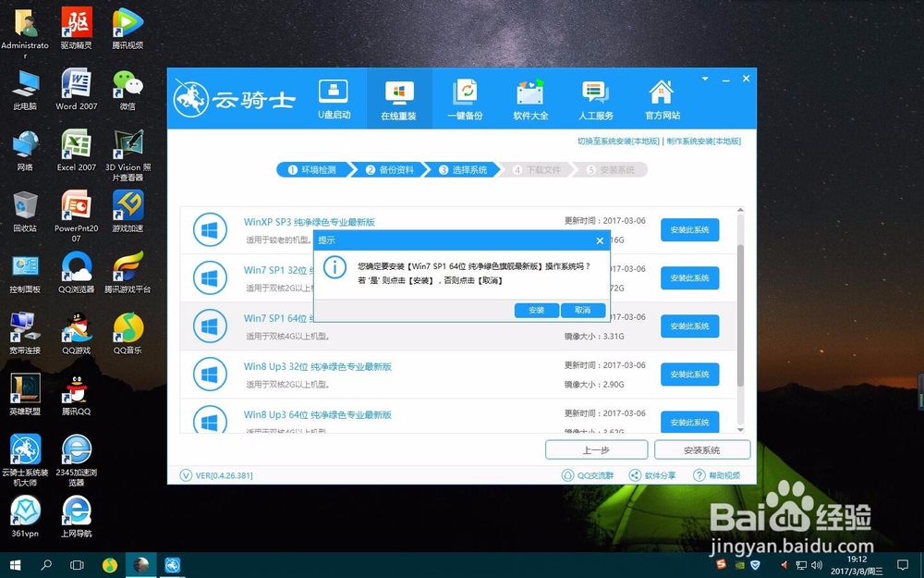Open the 帮助视频 link
Viewport: 924px width, 578px height.
click(717, 475)
